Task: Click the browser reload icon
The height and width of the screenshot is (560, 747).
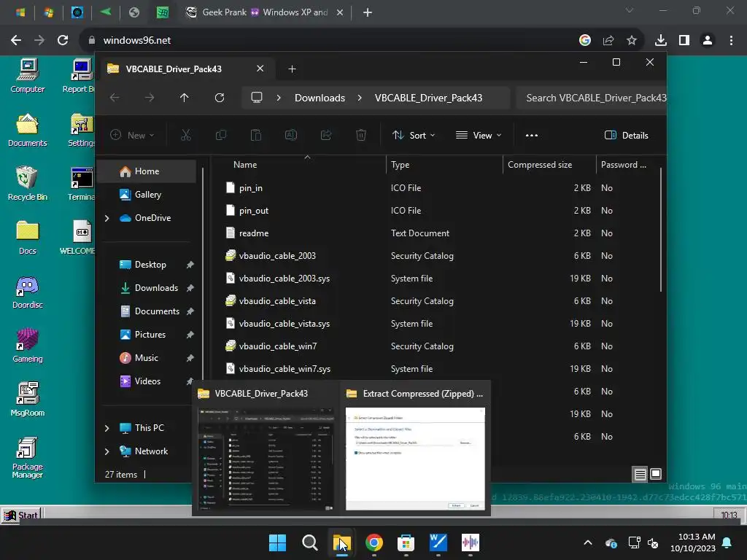Action: tap(63, 41)
